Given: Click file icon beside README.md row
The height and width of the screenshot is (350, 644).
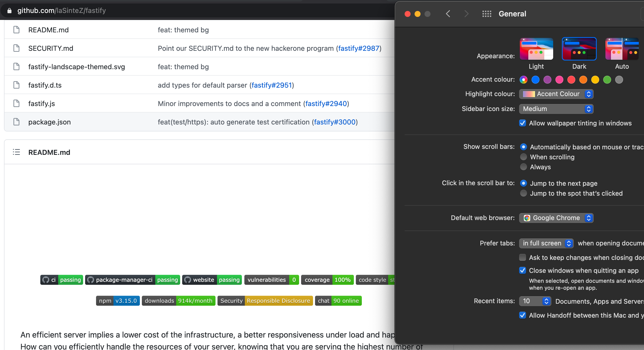Looking at the screenshot, I should click(x=16, y=30).
